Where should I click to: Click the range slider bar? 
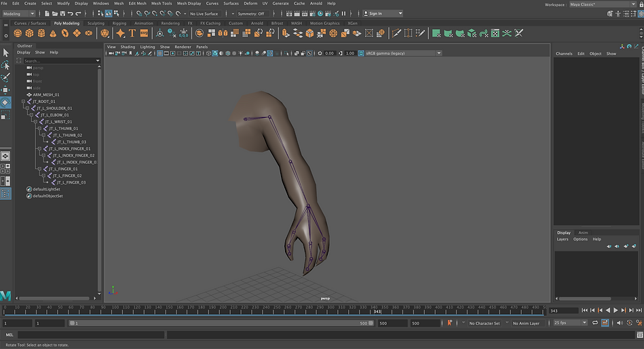tap(222, 323)
